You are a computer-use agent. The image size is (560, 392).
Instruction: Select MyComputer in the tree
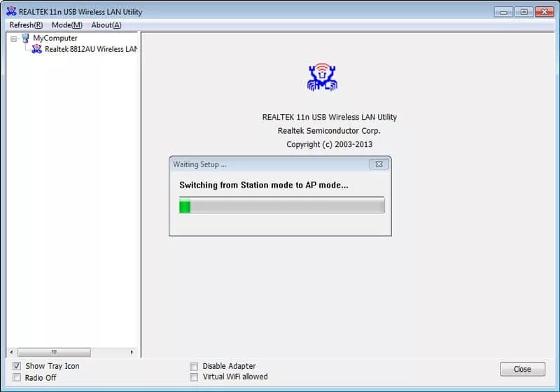(55, 38)
